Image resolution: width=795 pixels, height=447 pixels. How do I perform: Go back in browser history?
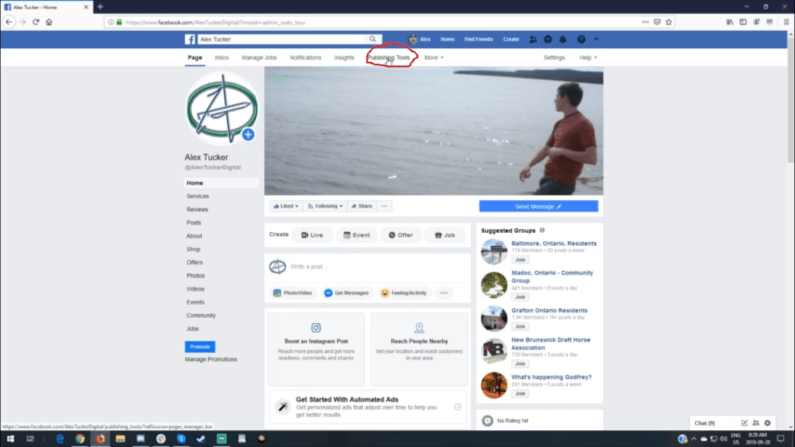point(9,22)
